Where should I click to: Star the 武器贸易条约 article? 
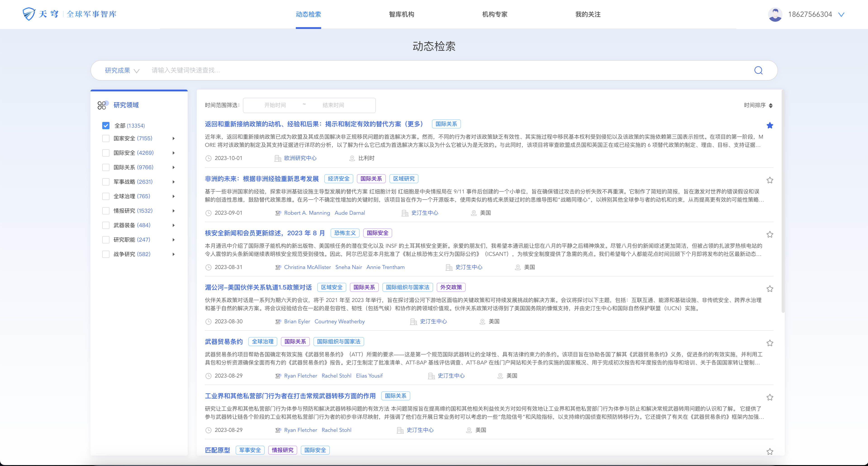pos(770,343)
